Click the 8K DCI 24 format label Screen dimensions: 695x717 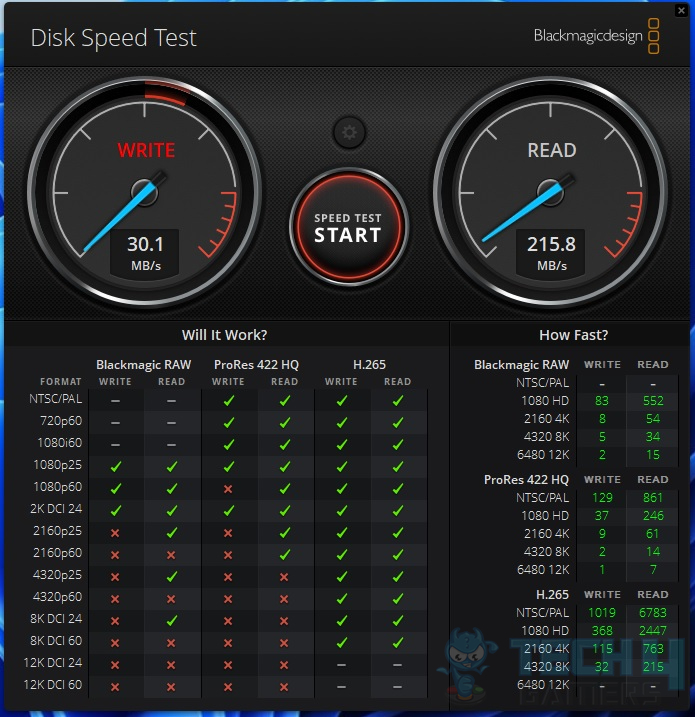coord(56,618)
